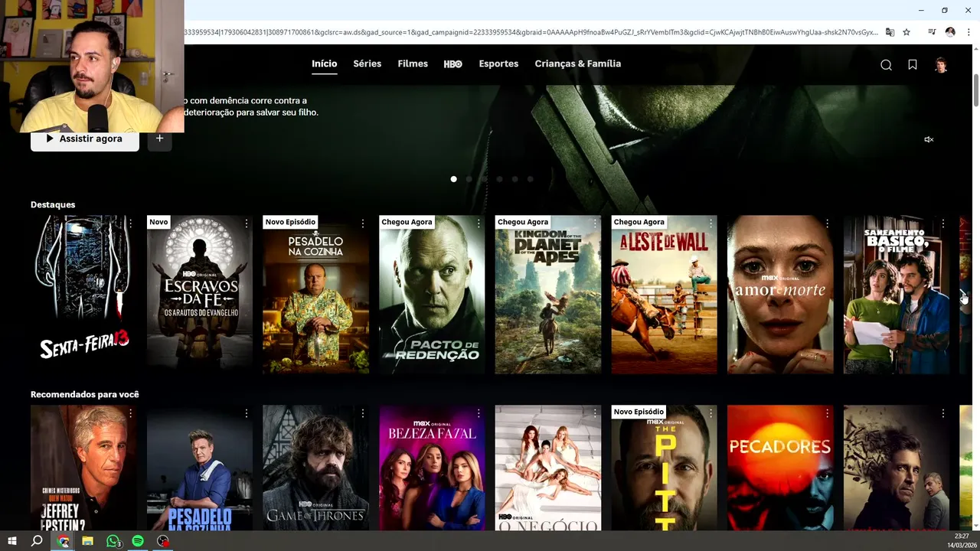The image size is (980, 551).
Task: Open Crianças & Família tab
Action: (578, 64)
